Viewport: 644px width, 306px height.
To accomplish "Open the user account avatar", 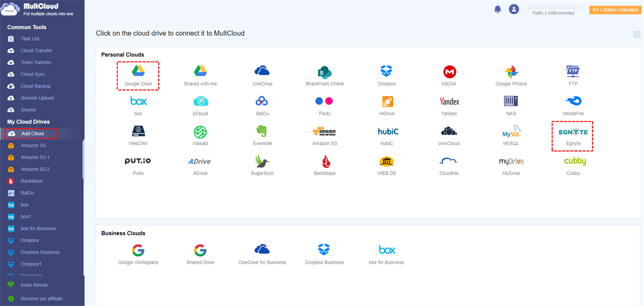I will 514,9.
